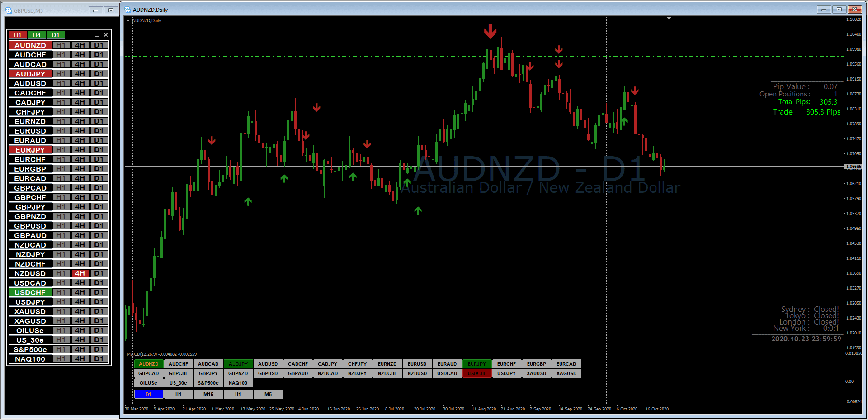The width and height of the screenshot is (868, 420).
Task: Toggle the green H4 filter in scanner header
Action: coord(37,35)
